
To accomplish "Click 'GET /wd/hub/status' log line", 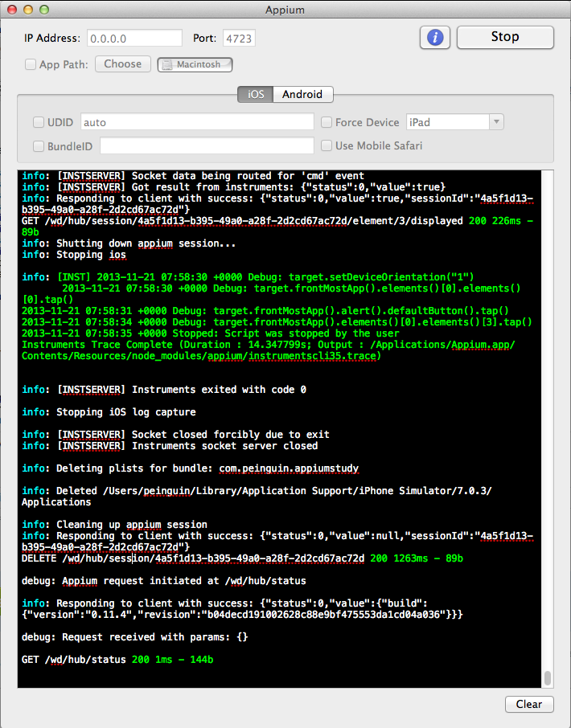I will click(117, 659).
